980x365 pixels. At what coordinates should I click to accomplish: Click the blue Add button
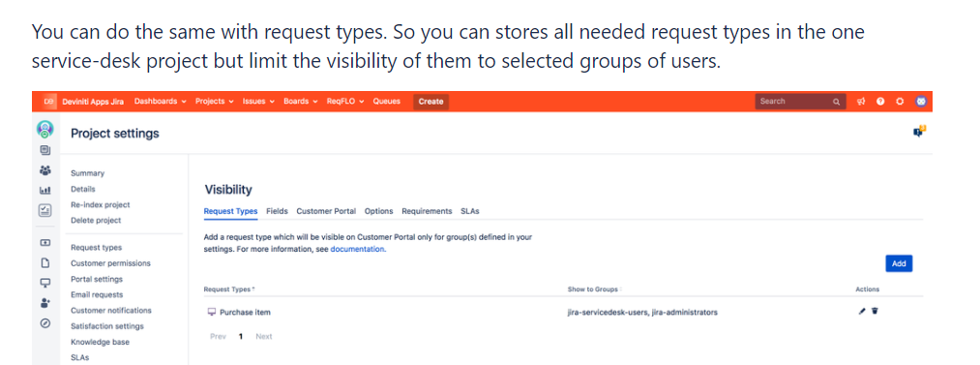[899, 263]
